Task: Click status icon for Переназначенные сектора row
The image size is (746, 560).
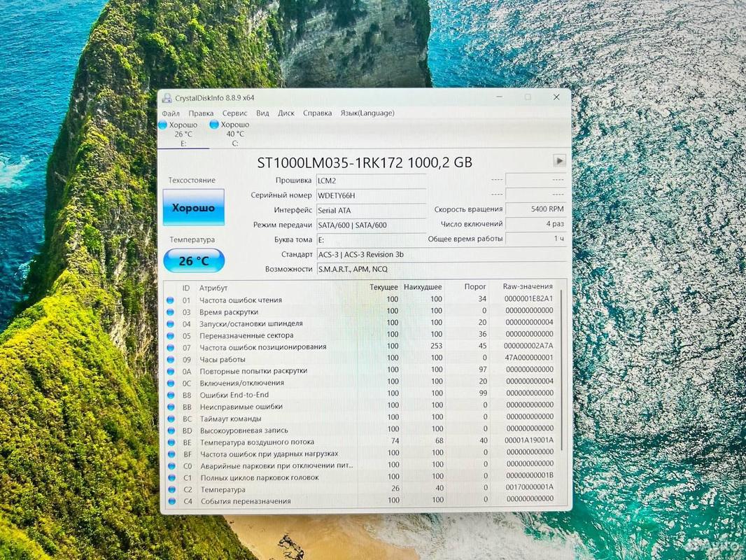Action: click(x=170, y=335)
